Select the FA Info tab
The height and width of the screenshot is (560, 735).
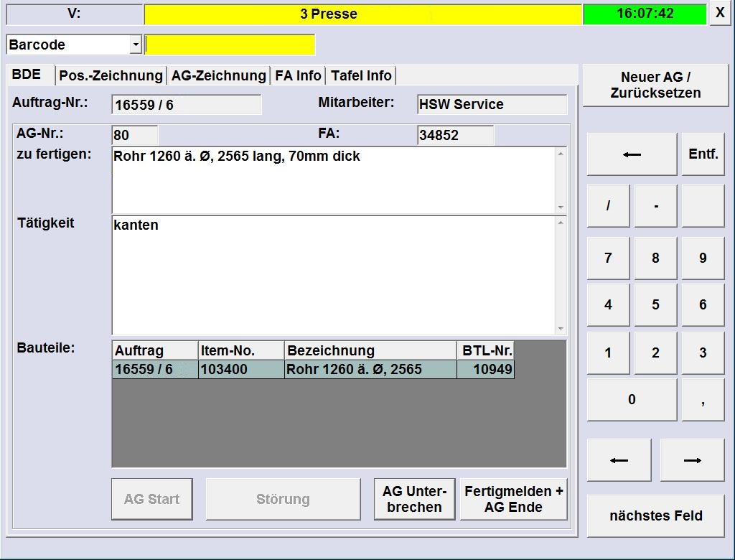(297, 75)
